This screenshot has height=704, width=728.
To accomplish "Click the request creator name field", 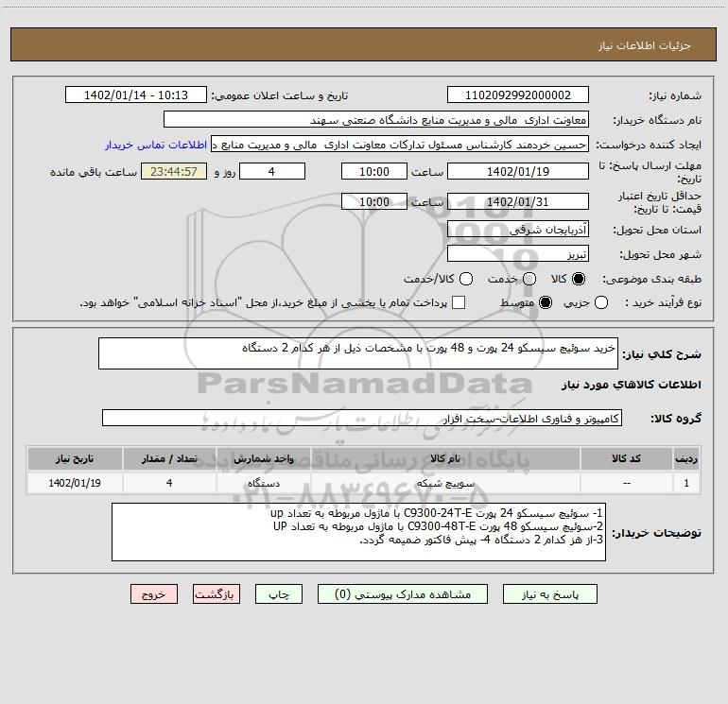I will tap(400, 145).
